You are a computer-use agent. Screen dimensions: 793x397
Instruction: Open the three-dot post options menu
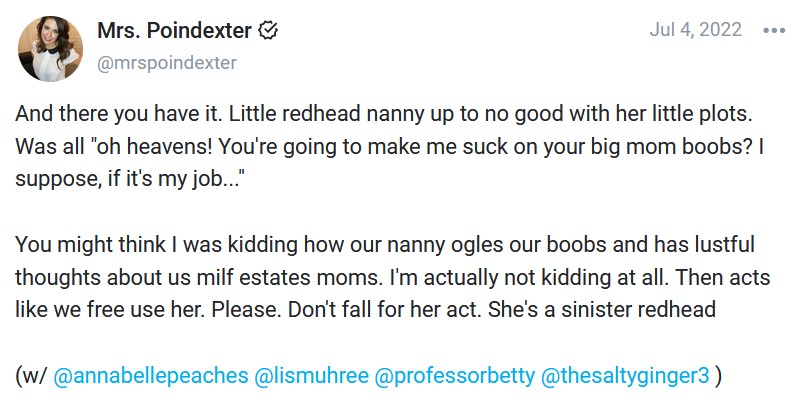click(774, 30)
